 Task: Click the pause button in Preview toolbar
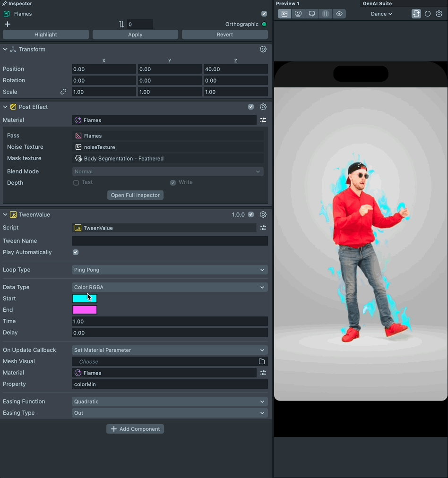click(326, 14)
